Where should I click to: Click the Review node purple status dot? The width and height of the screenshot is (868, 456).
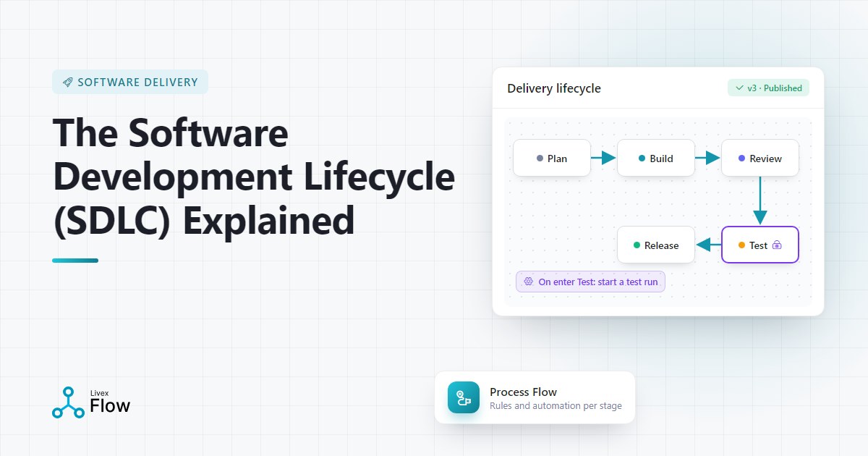point(741,159)
